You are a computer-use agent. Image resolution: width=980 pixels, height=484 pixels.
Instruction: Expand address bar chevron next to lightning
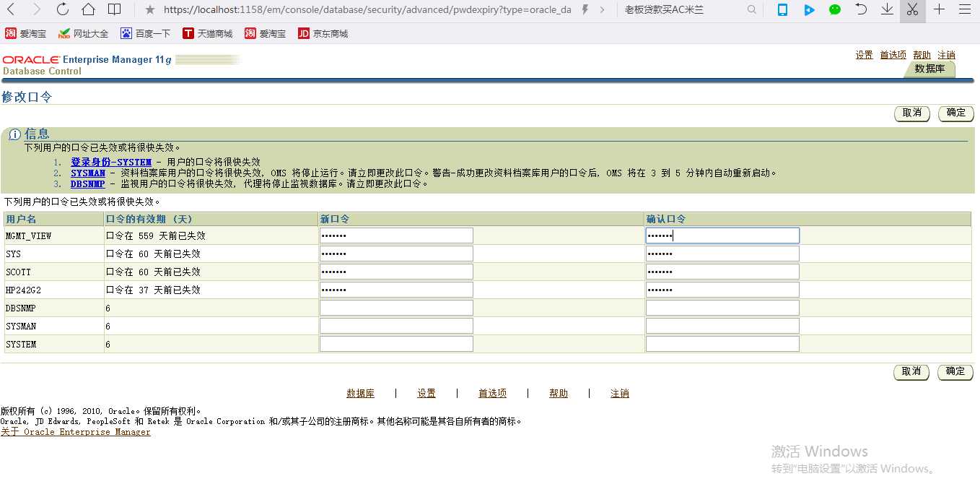(x=603, y=10)
